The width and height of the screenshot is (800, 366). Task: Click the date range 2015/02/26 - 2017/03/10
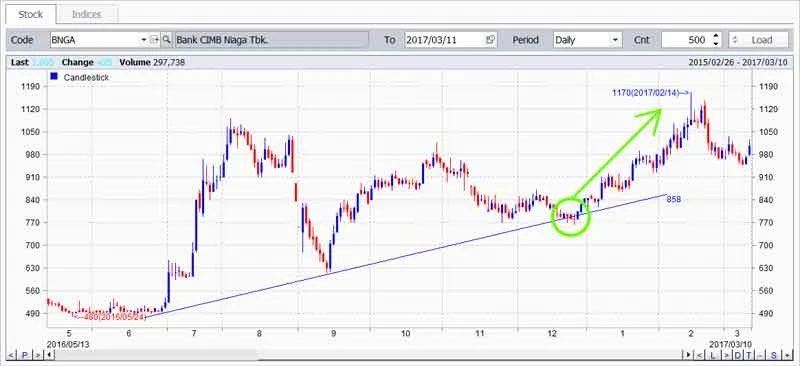(x=738, y=62)
